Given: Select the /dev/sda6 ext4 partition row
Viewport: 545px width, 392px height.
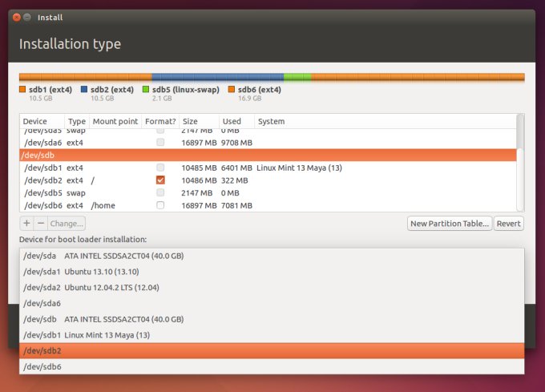Looking at the screenshot, I should 268,143.
